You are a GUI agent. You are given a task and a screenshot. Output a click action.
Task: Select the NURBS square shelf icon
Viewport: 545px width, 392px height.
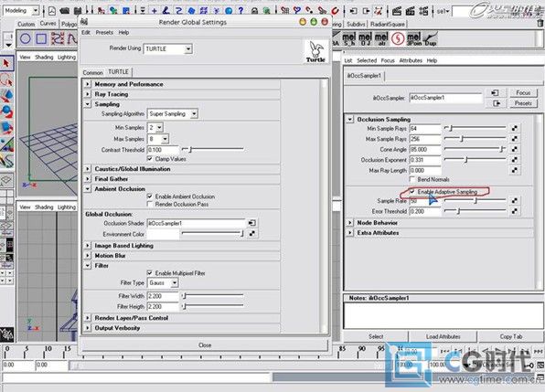click(41, 38)
